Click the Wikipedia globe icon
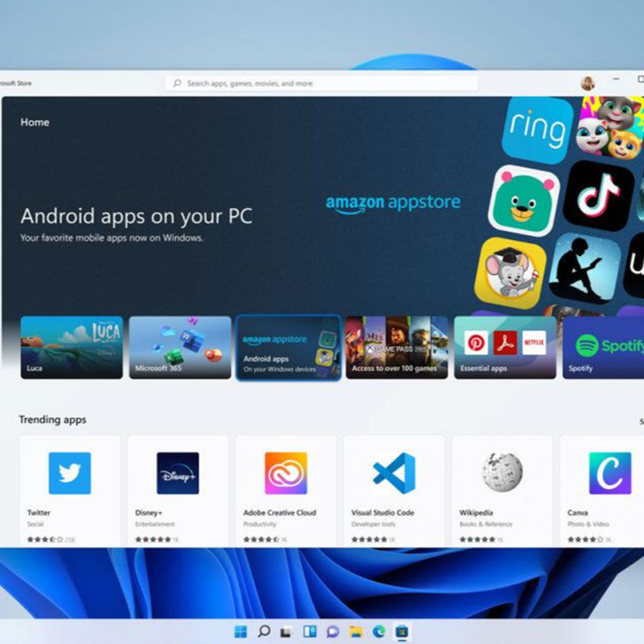Viewport: 644px width, 644px height. [502, 472]
